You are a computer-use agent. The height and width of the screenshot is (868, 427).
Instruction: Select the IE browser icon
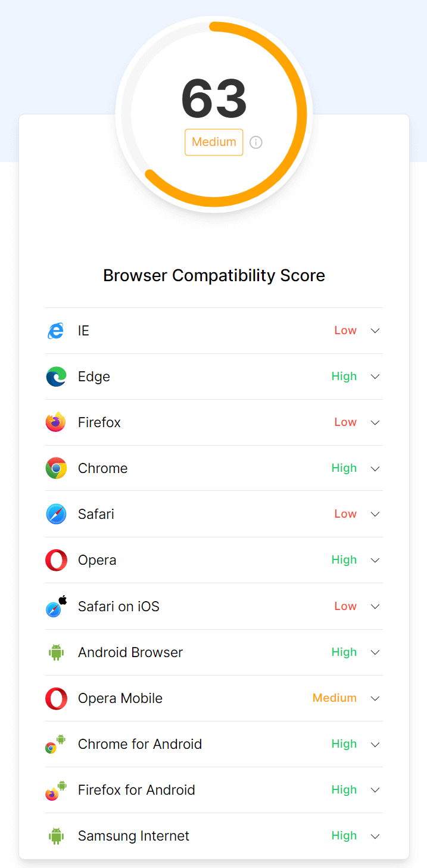coord(57,330)
